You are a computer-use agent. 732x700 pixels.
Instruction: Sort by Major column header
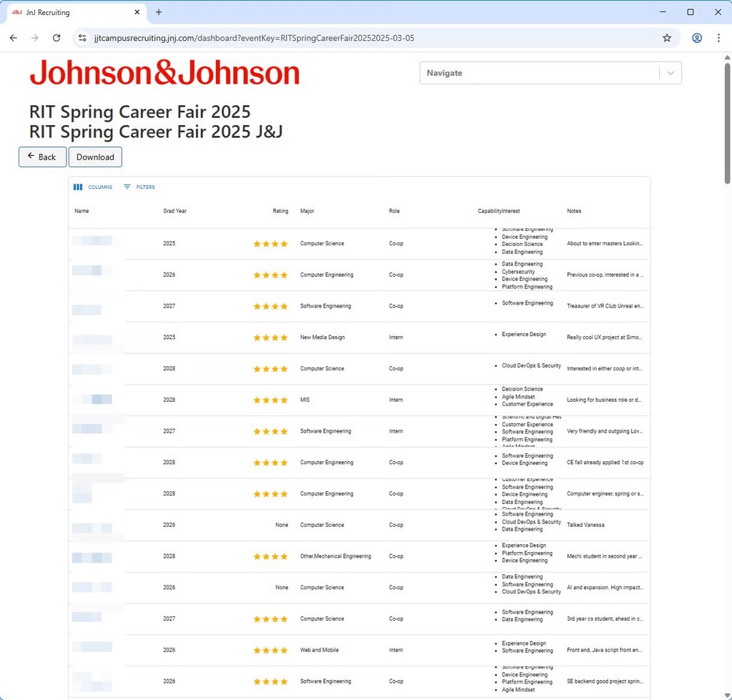coord(307,211)
